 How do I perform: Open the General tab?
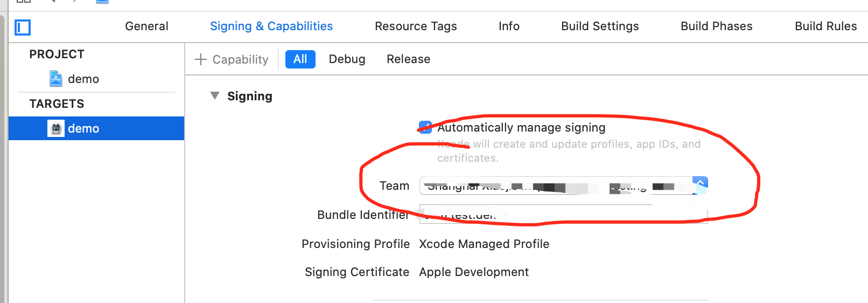(x=146, y=26)
